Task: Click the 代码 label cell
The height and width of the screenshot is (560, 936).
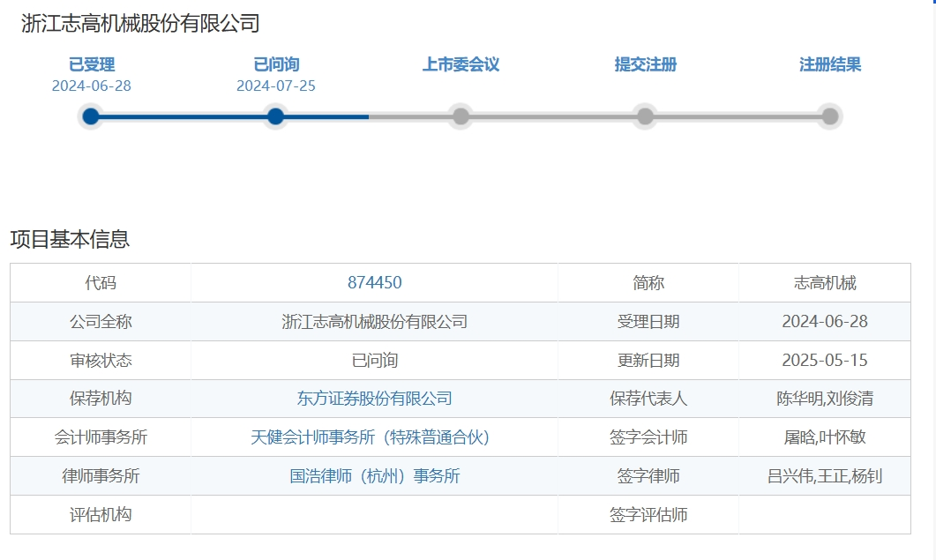Action: click(x=101, y=282)
